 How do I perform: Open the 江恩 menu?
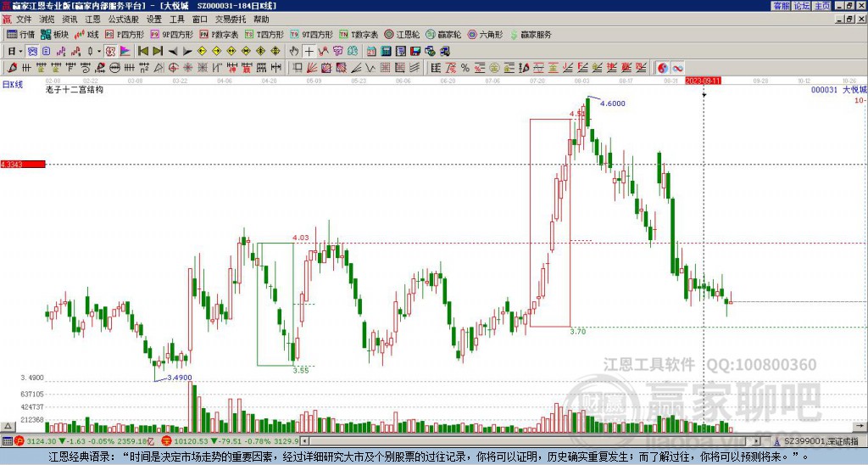(92, 20)
